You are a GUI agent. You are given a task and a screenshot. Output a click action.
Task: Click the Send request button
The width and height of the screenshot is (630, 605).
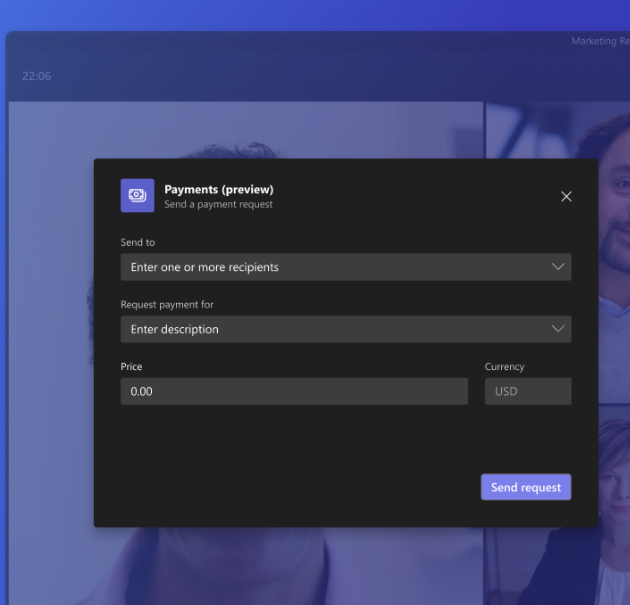tap(526, 487)
